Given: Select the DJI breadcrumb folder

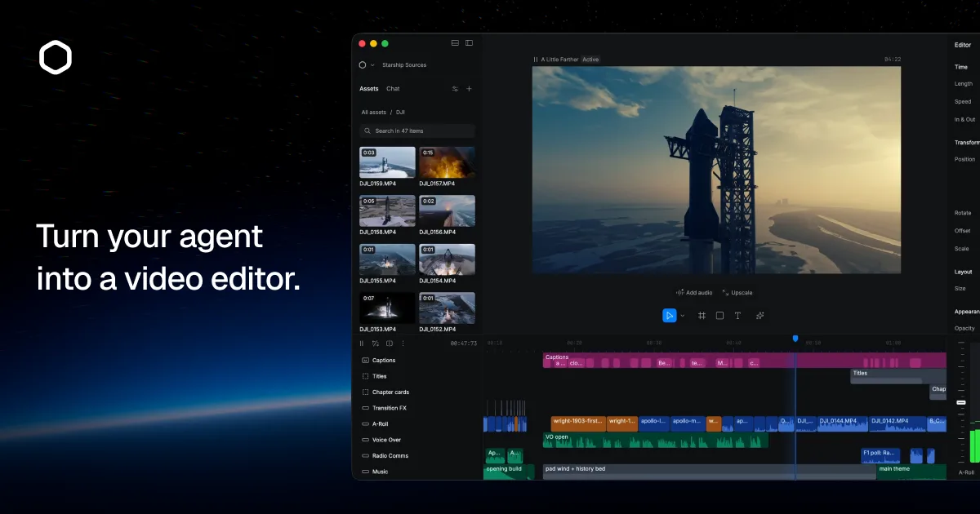Looking at the screenshot, I should pyautogui.click(x=401, y=112).
